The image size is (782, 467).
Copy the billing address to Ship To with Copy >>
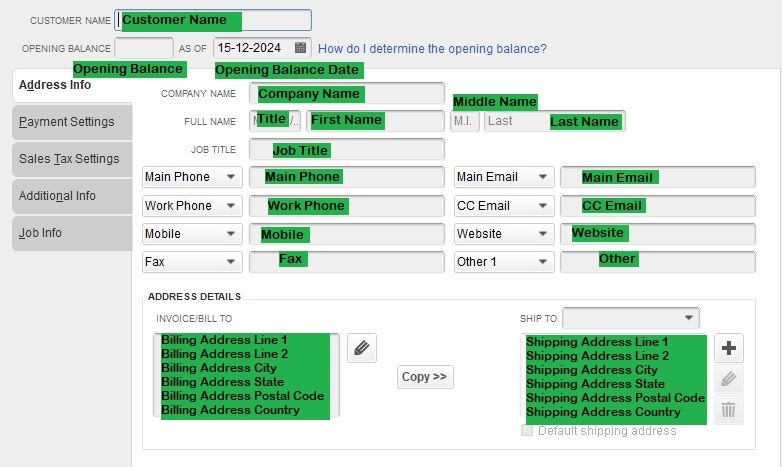pyautogui.click(x=425, y=377)
